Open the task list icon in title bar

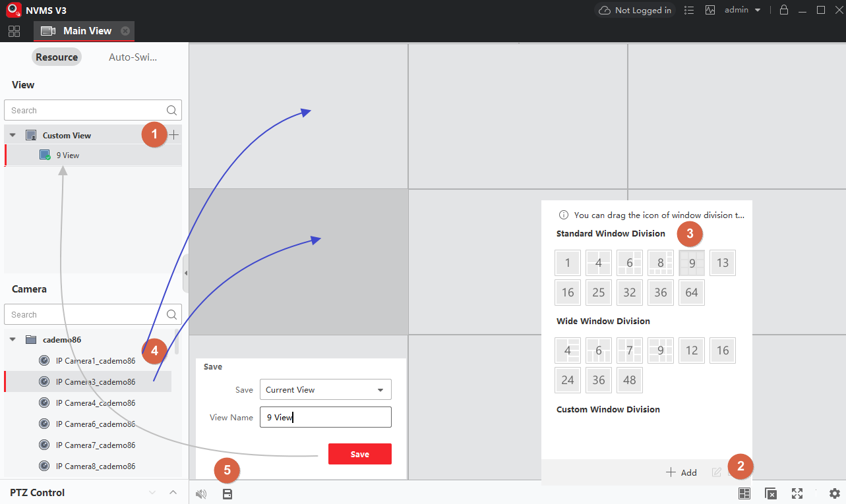[689, 10]
